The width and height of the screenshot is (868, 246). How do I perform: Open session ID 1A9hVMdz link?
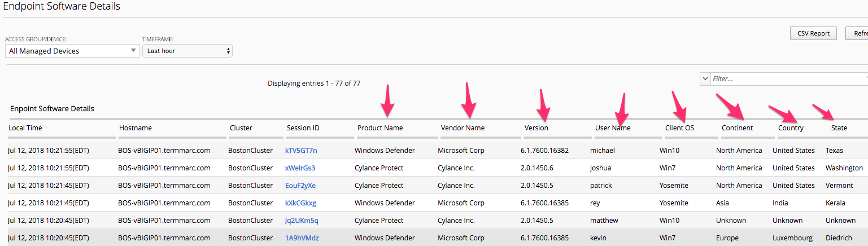(302, 238)
